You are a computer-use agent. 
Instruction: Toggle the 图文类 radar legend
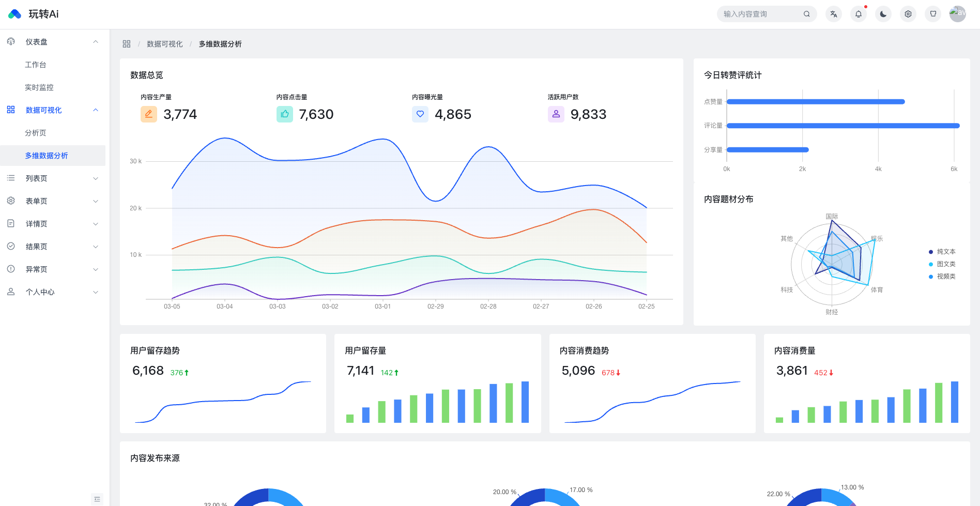coord(942,264)
